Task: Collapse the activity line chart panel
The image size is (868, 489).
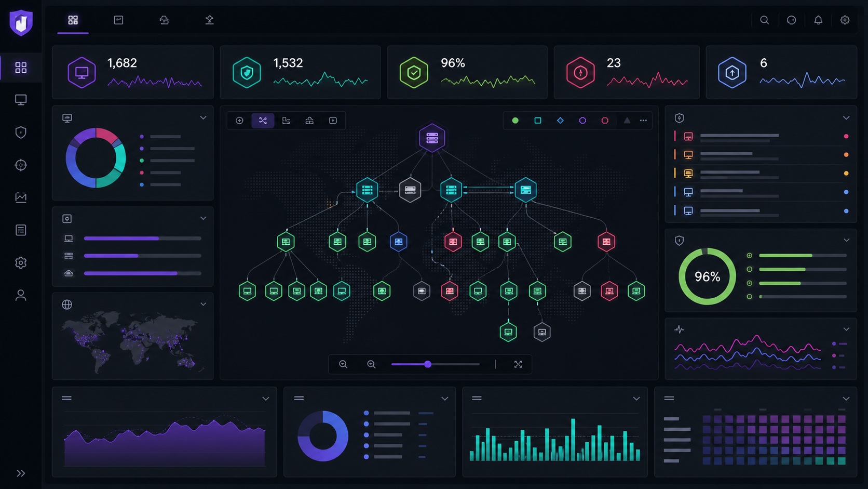Action: pos(846,329)
